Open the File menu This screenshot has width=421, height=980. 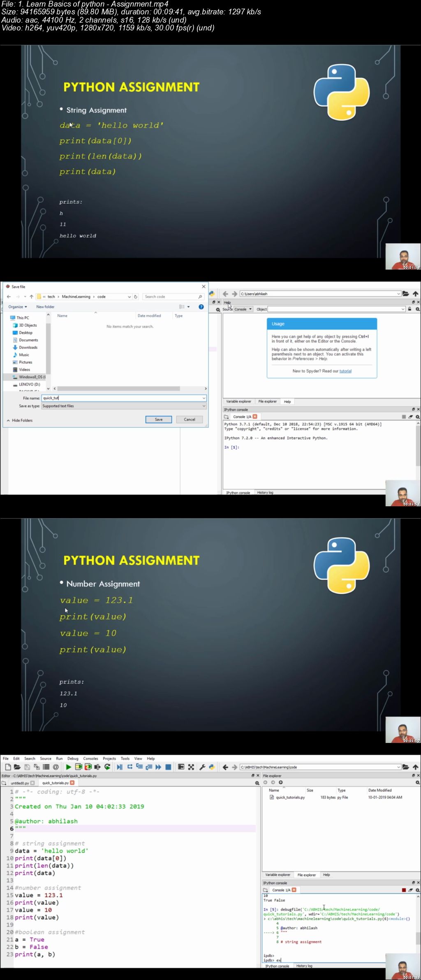6,759
